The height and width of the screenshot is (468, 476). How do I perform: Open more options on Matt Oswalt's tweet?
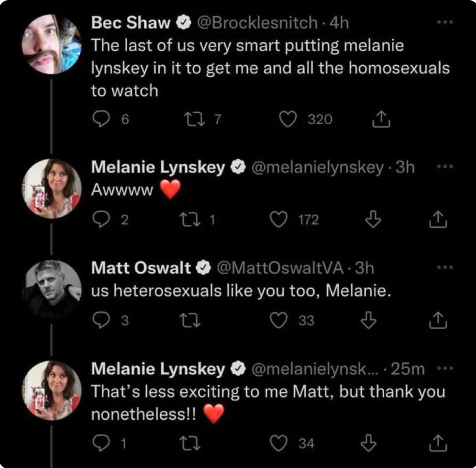coord(443,268)
